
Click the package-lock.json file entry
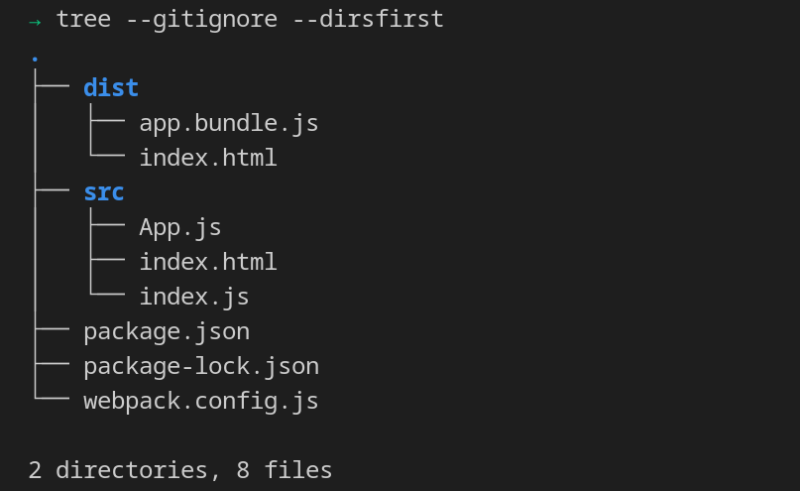pos(201,367)
